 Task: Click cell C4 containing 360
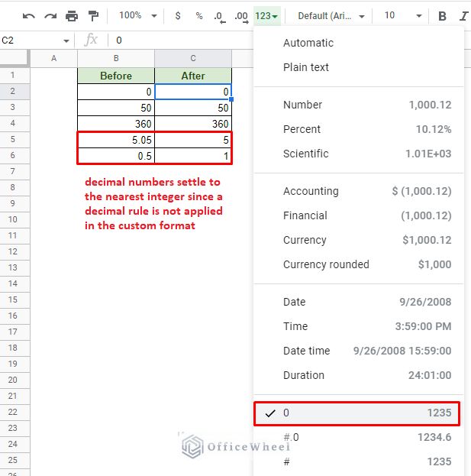coord(193,124)
